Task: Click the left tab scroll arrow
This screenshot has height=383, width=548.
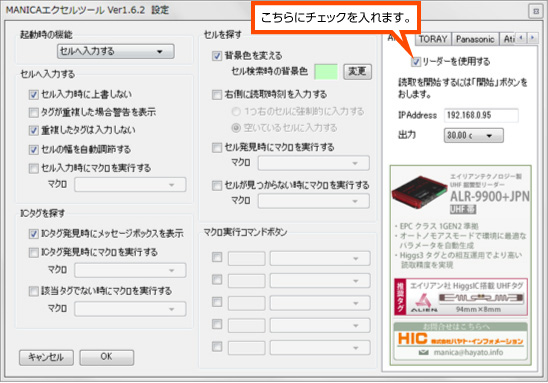Action: [521, 37]
